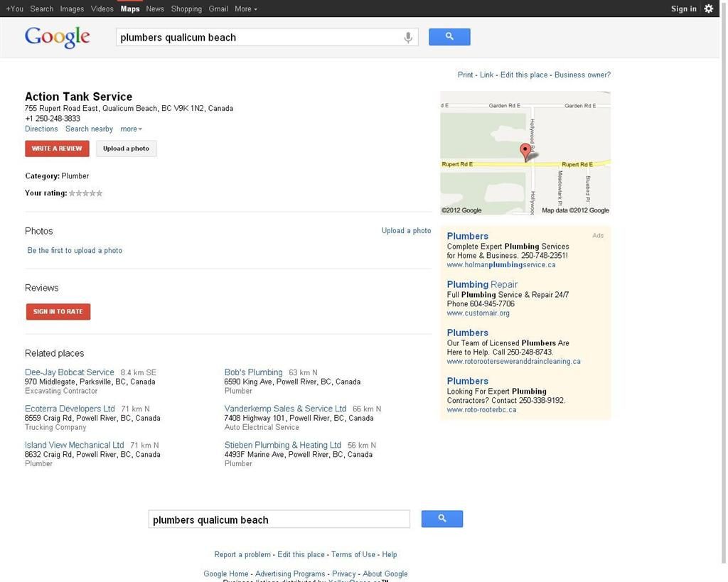Click the blue search button at top
728x582 pixels.
click(449, 37)
